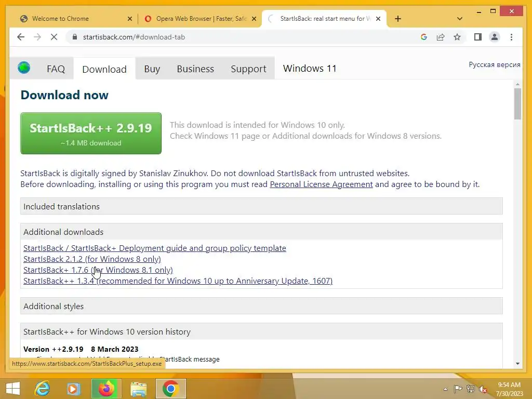Click the Chrome forward arrow
This screenshot has width=532, height=399.
pyautogui.click(x=37, y=37)
